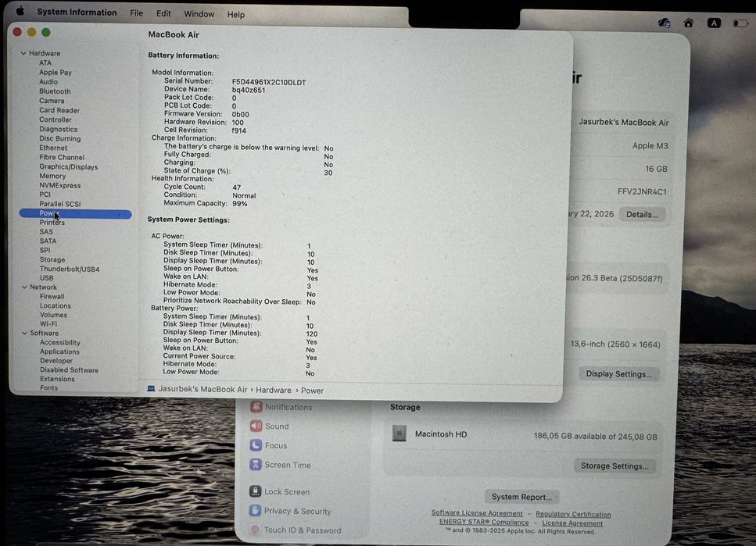Select Apple Pay in sidebar
Screen dimensions: 756x546
(56, 73)
